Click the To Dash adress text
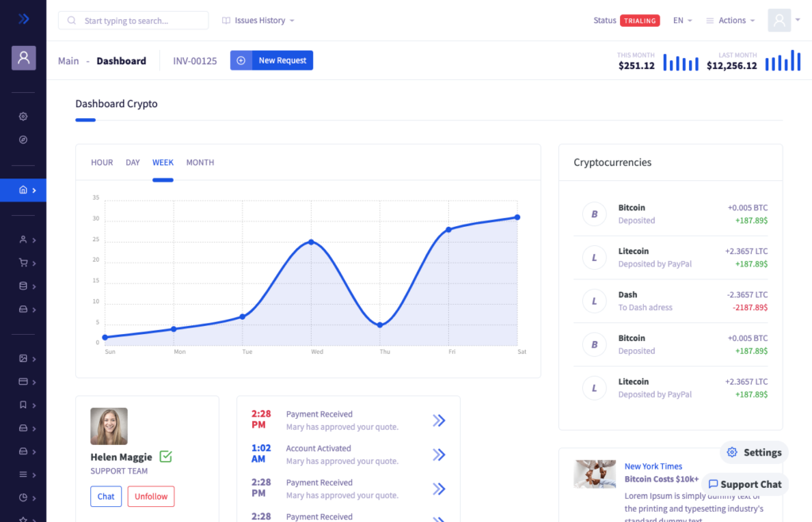This screenshot has height=522, width=812. point(645,308)
